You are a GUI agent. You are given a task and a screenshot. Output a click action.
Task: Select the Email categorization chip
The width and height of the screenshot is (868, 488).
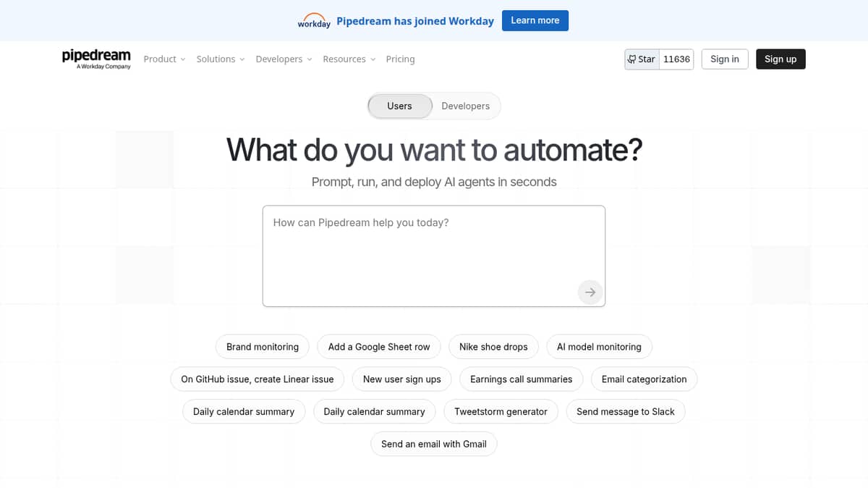pyautogui.click(x=644, y=379)
